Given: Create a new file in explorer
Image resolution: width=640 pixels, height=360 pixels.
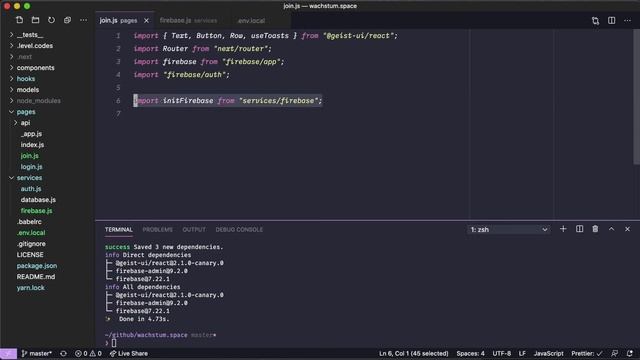Looking at the screenshot, I should pos(19,20).
